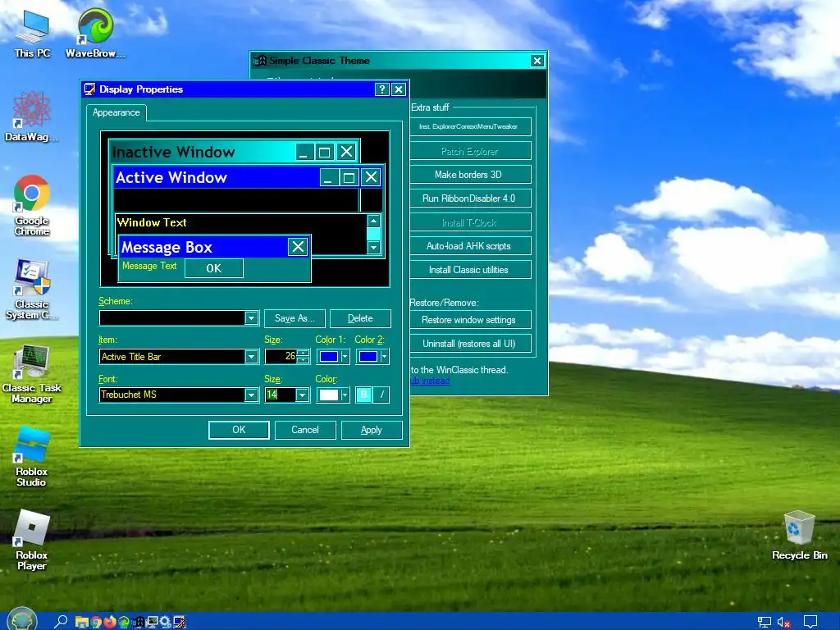Image resolution: width=840 pixels, height=630 pixels.
Task: Open the gear settings taskbar icon
Action: point(166,622)
